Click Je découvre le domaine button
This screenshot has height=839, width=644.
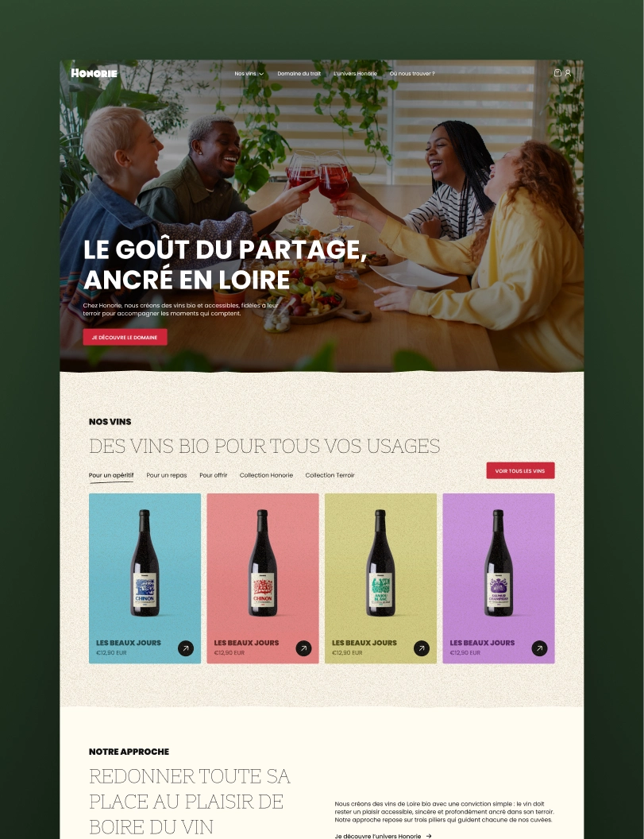pyautogui.click(x=125, y=337)
